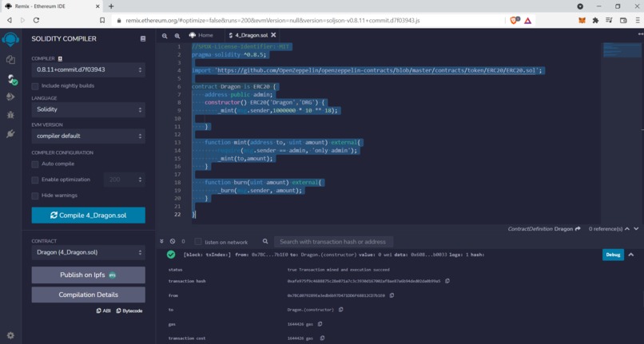Image resolution: width=644 pixels, height=344 pixels.
Task: Open the Dragon (4_Dragon.sol) contract dropdown
Action: [x=89, y=252]
